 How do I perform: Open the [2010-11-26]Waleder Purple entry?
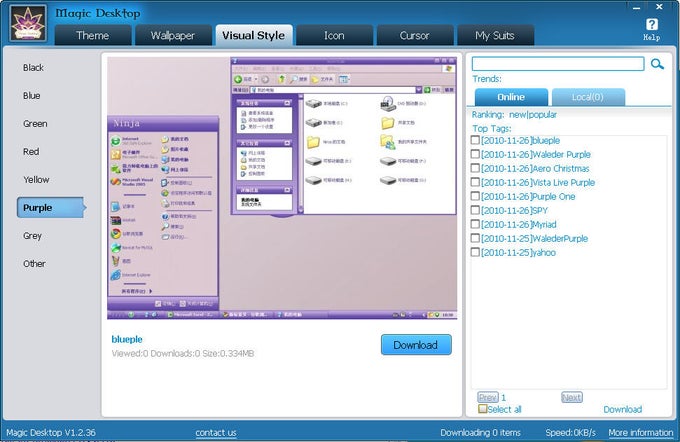click(536, 154)
